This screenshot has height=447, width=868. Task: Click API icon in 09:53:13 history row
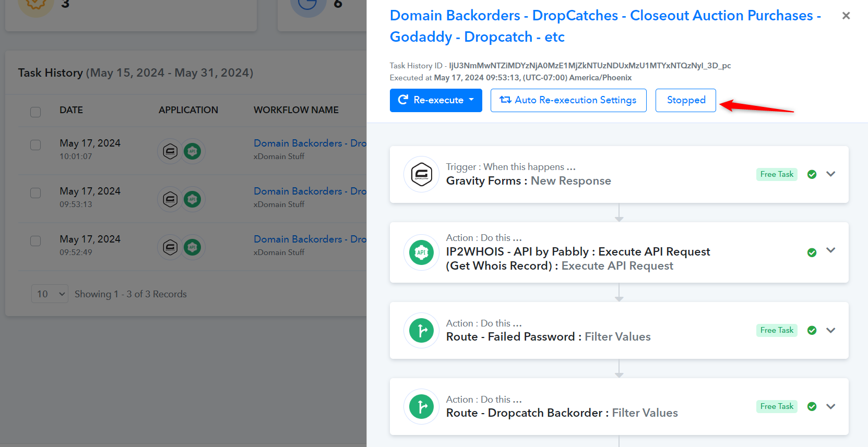pos(193,199)
